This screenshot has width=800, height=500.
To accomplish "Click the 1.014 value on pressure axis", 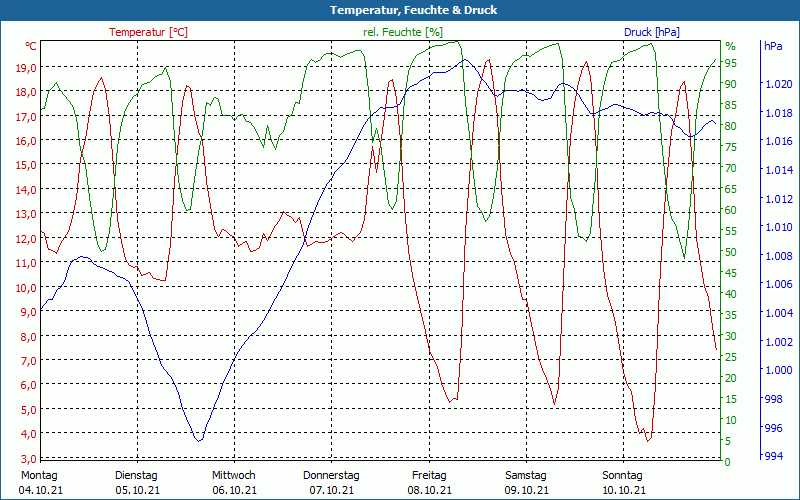I will (779, 170).
